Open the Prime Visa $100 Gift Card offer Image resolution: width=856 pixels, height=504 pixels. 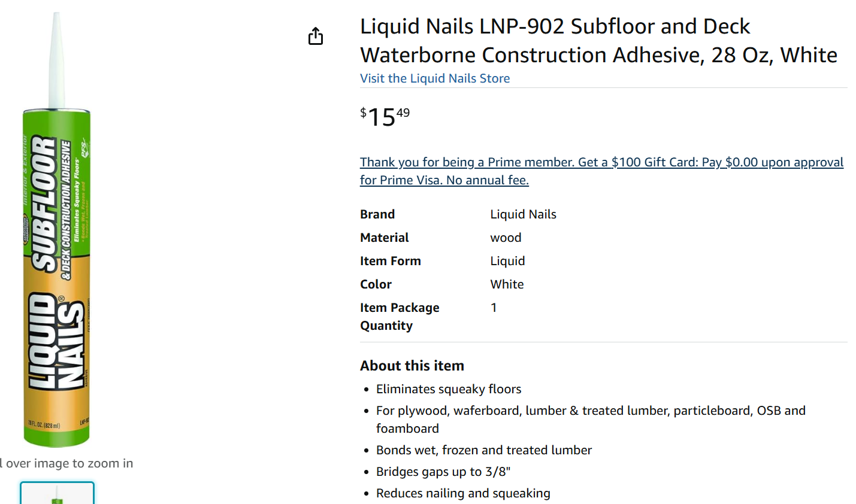click(x=601, y=171)
